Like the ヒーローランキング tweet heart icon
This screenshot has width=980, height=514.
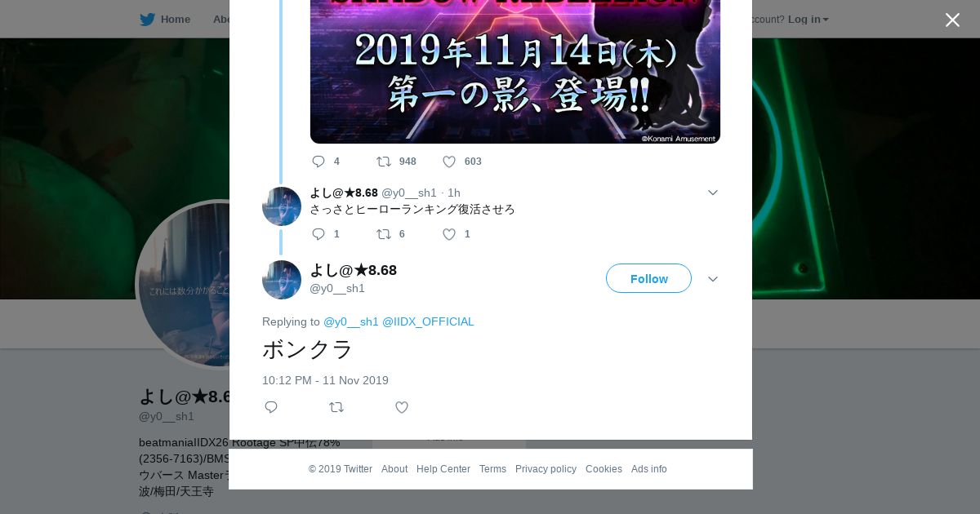click(x=449, y=234)
